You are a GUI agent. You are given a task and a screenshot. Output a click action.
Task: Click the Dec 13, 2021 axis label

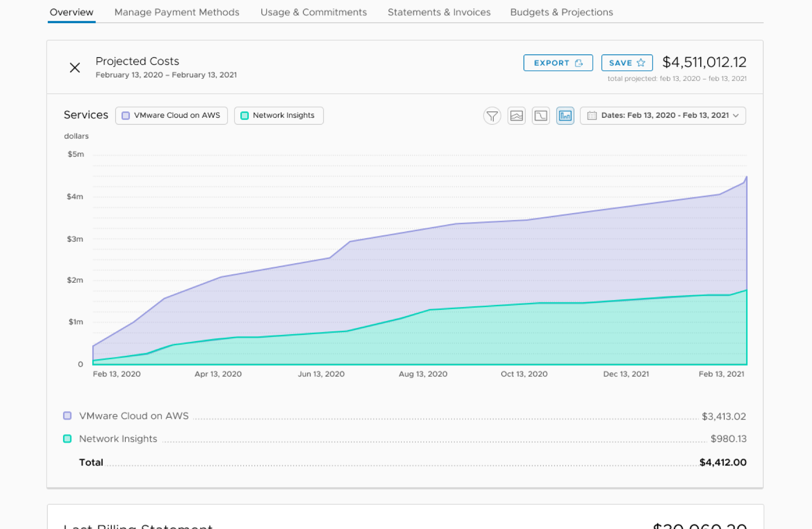(x=626, y=374)
